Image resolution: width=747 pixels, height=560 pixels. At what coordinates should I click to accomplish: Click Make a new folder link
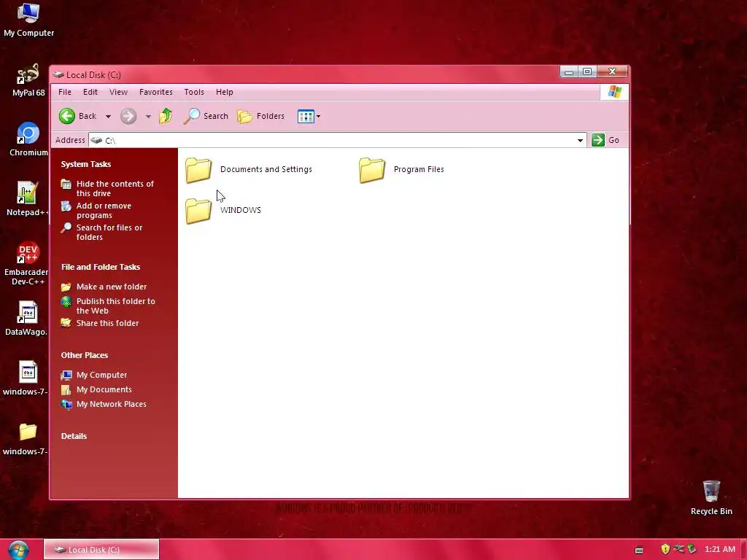[112, 287]
